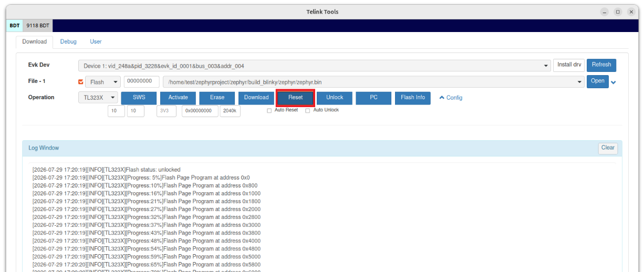The image size is (644, 272).
Task: Select the log line for address 0x5000
Action: [x=147, y=257]
